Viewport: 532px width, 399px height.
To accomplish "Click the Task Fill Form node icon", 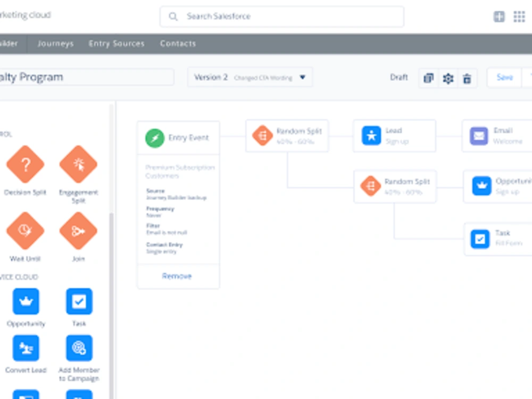I will [x=480, y=239].
